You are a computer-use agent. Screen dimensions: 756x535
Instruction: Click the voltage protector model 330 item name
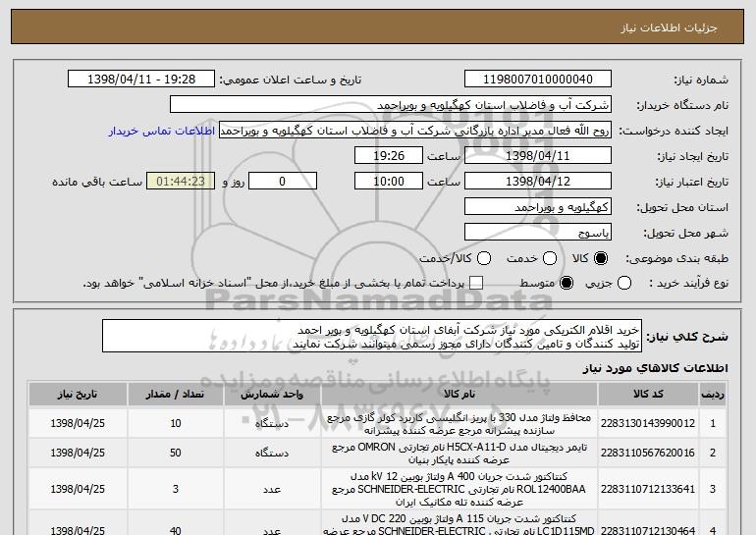[x=459, y=424]
